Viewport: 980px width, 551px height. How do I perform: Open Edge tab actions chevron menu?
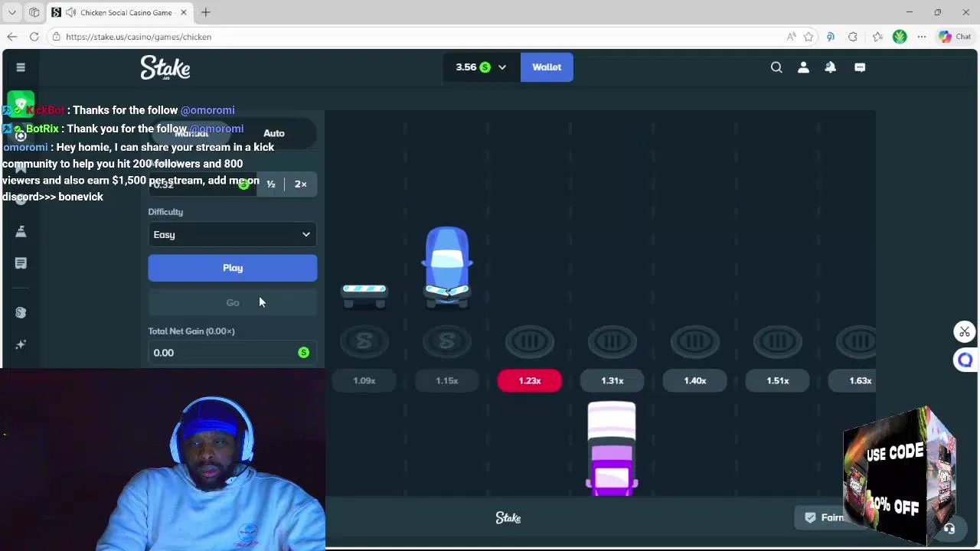(x=12, y=12)
